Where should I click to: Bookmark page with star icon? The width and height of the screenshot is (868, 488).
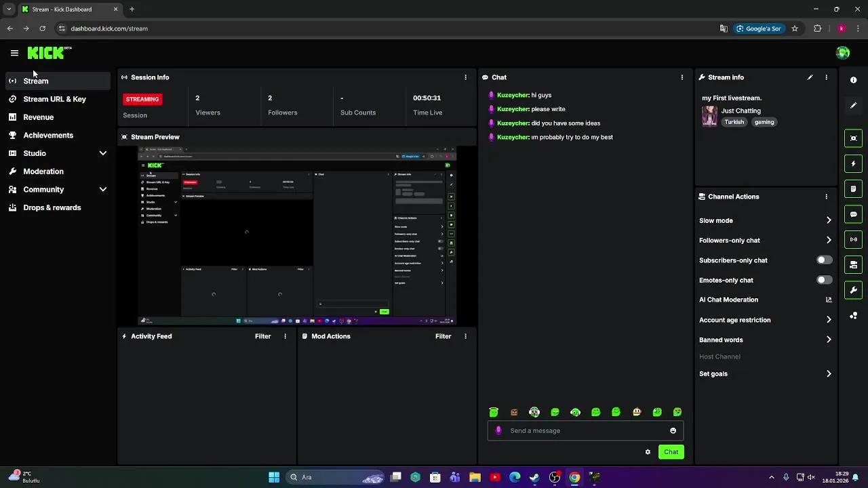795,28
